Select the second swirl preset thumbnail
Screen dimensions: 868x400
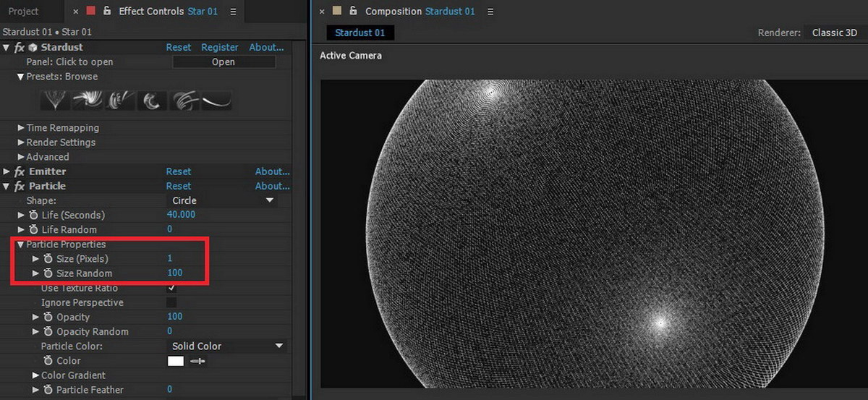click(88, 100)
